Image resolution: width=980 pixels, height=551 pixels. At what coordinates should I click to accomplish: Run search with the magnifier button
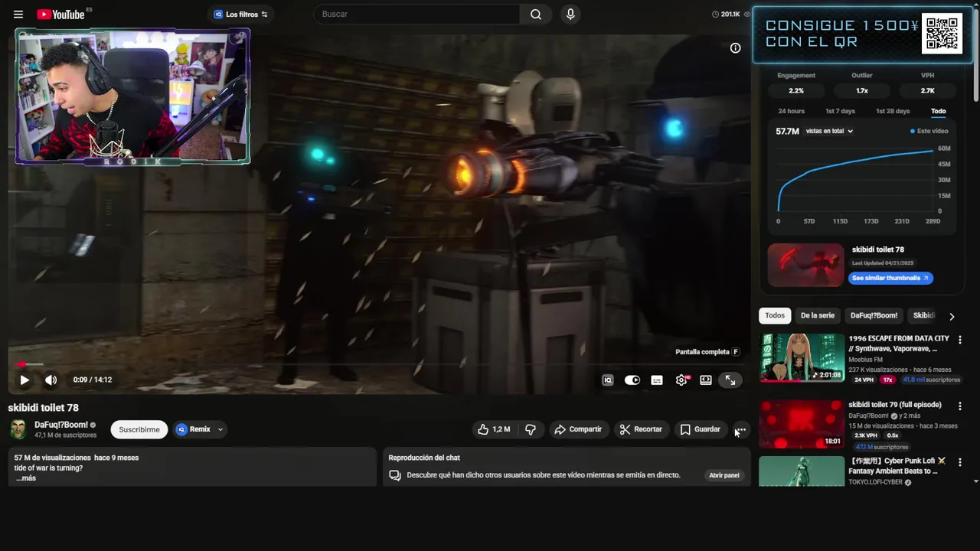click(536, 14)
